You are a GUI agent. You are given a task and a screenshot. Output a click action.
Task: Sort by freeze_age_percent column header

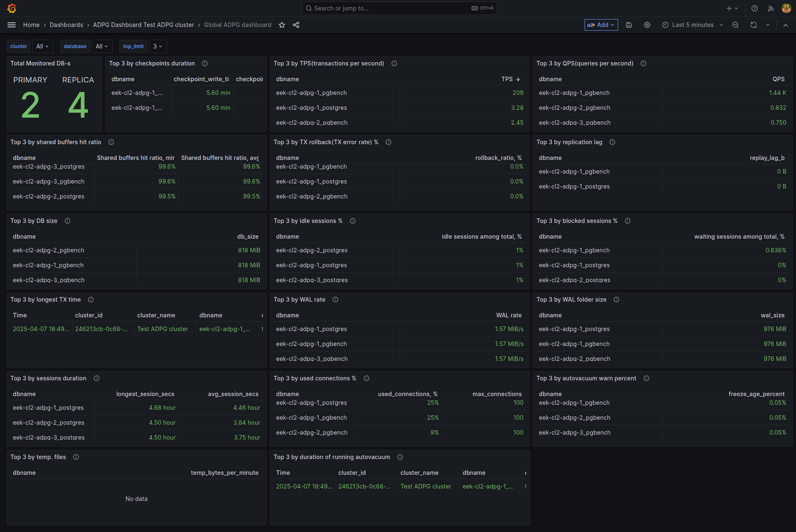[756, 394]
